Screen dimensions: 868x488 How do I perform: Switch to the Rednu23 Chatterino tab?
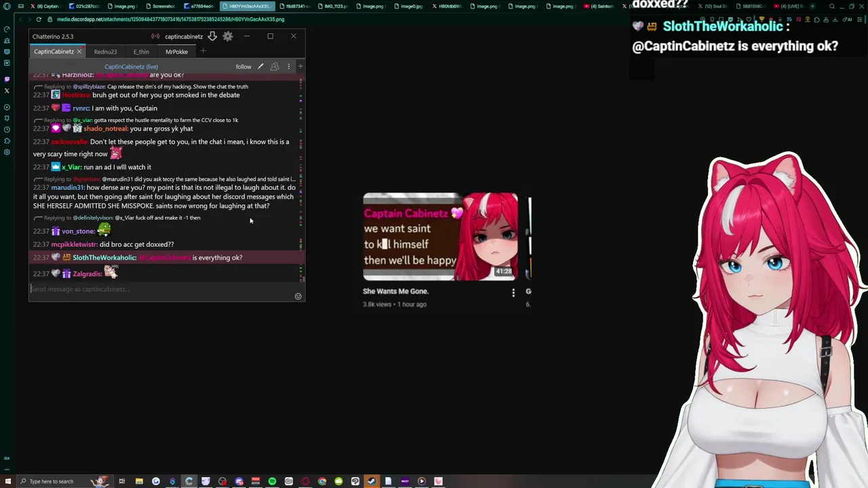(105, 52)
